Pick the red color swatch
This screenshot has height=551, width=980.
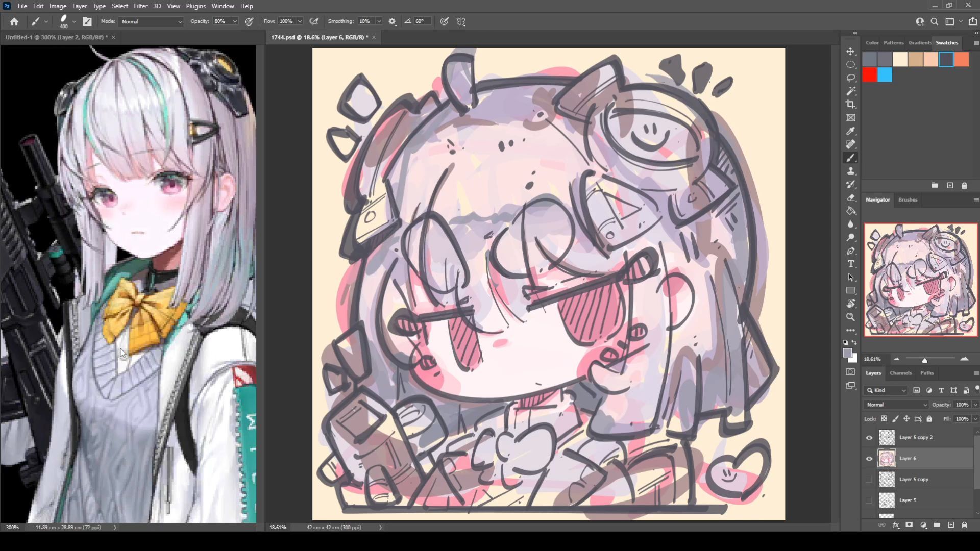click(870, 75)
